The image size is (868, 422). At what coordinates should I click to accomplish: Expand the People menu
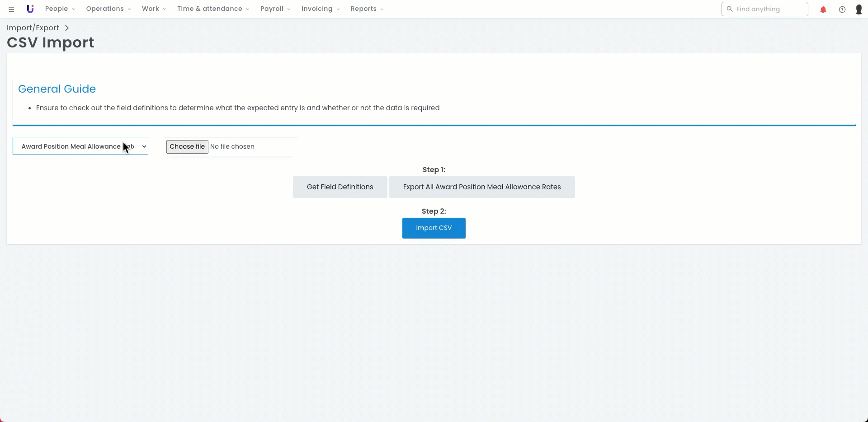tap(60, 9)
